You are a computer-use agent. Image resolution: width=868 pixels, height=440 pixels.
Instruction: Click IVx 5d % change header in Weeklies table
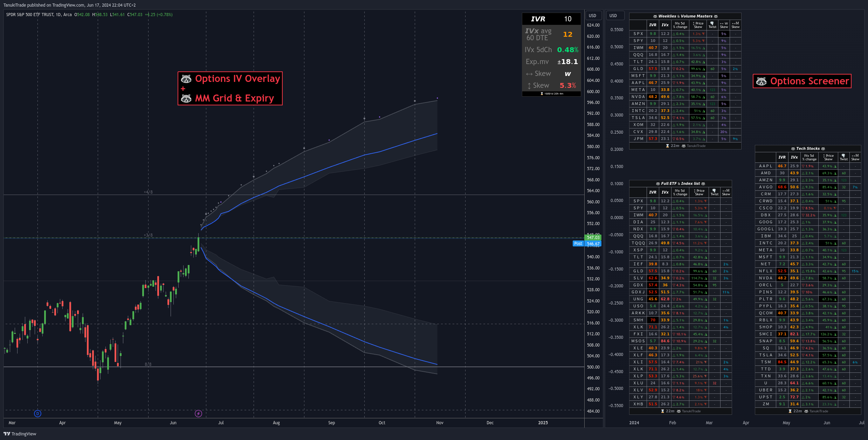click(680, 25)
